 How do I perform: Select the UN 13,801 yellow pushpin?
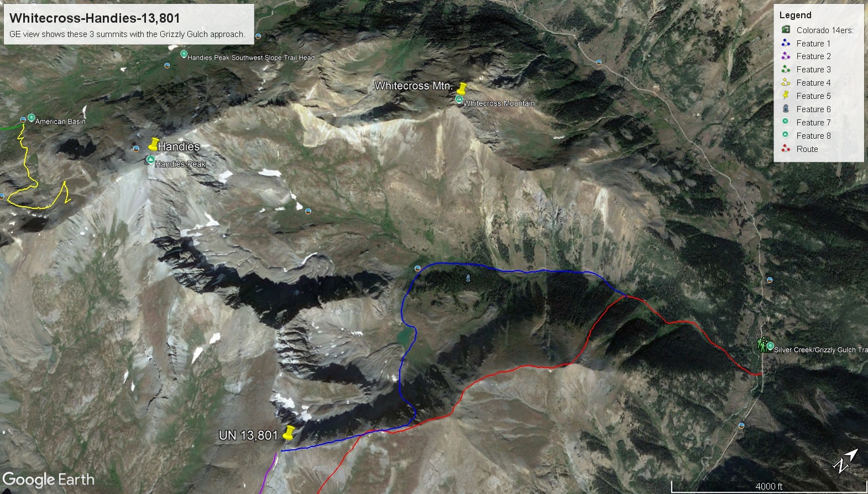287,433
